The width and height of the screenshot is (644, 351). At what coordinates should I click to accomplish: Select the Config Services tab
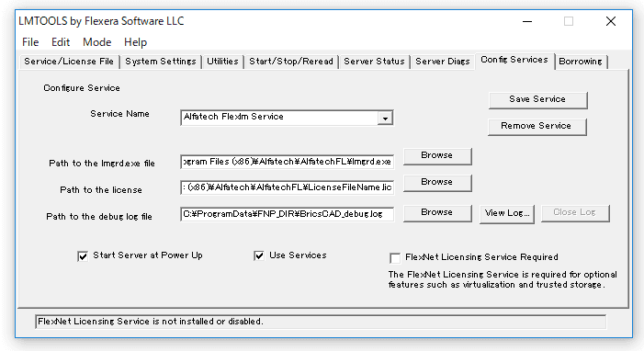pyautogui.click(x=514, y=60)
